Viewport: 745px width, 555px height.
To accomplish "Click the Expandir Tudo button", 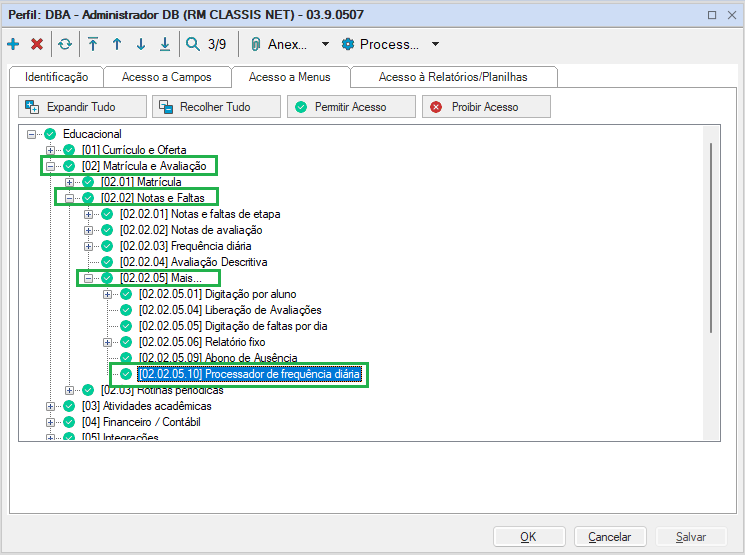I will click(82, 106).
